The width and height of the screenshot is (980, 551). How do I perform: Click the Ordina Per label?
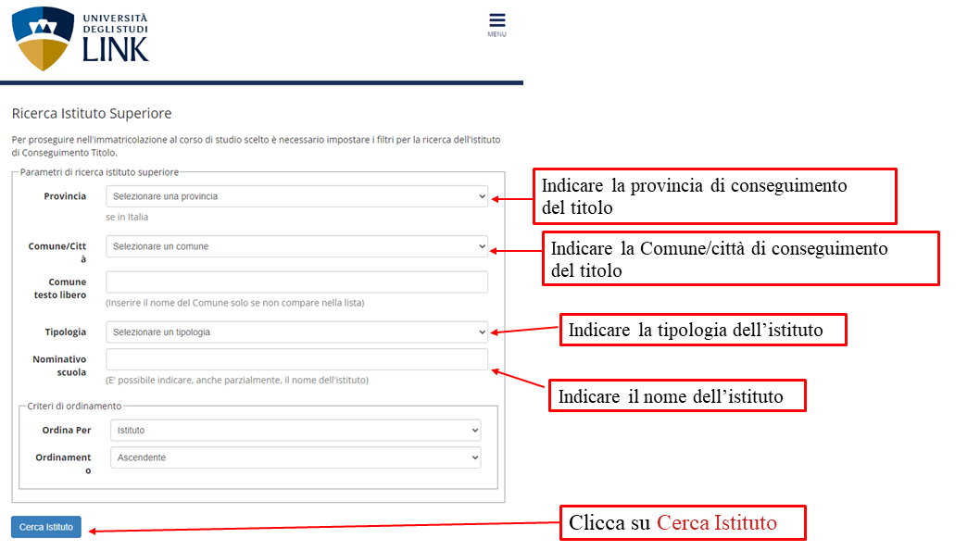tap(67, 430)
